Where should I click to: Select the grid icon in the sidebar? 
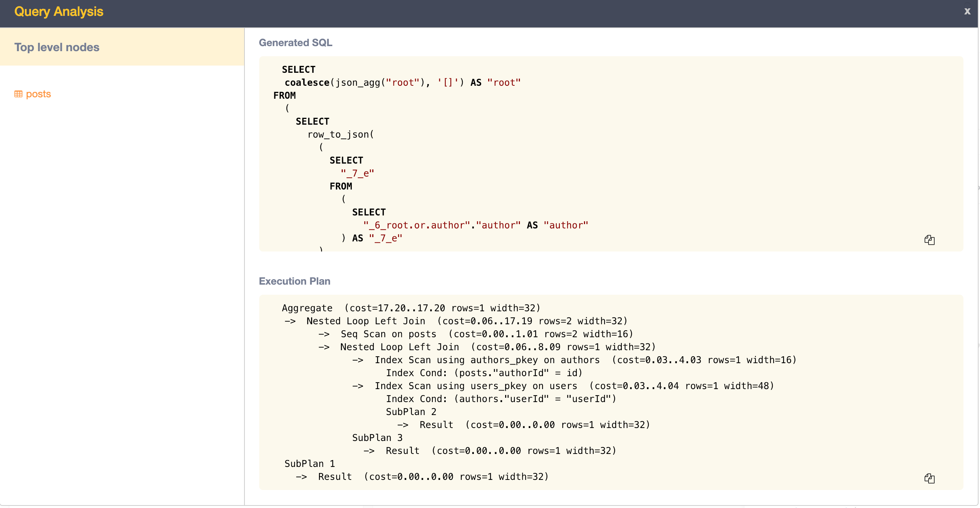click(x=18, y=94)
